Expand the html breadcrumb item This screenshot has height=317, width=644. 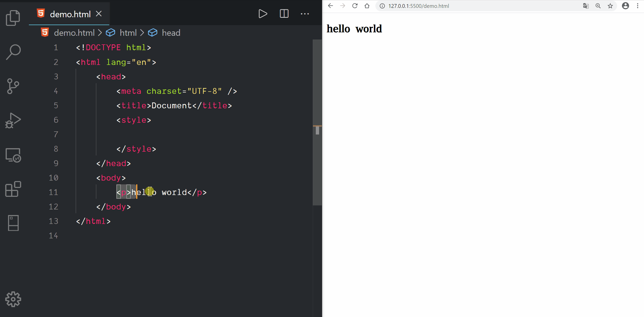click(x=128, y=33)
